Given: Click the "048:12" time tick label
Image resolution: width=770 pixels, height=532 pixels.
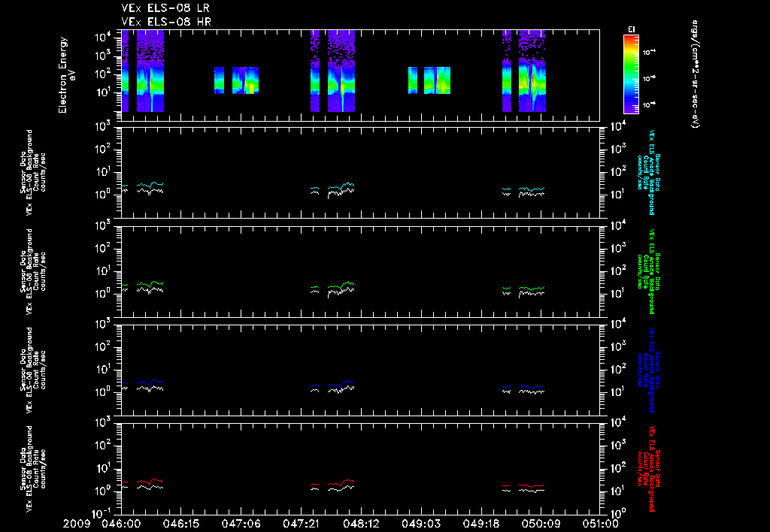Looking at the screenshot, I should pos(362,524).
